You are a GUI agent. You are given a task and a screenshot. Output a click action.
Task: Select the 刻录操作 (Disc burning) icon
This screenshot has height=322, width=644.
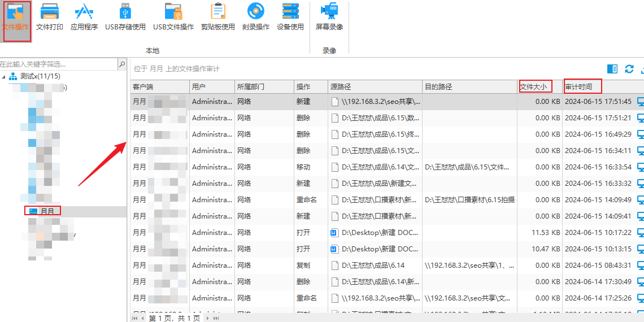tap(255, 16)
